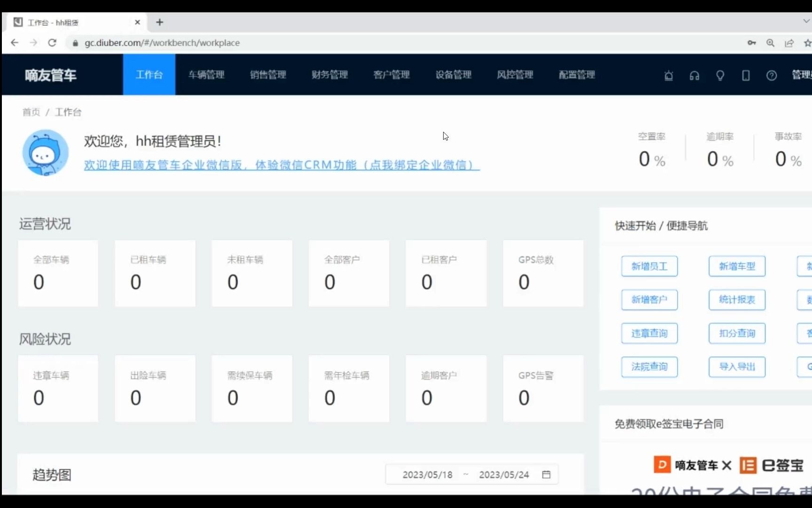
Task: Open the 财务管理 menu
Action: [x=330, y=74]
